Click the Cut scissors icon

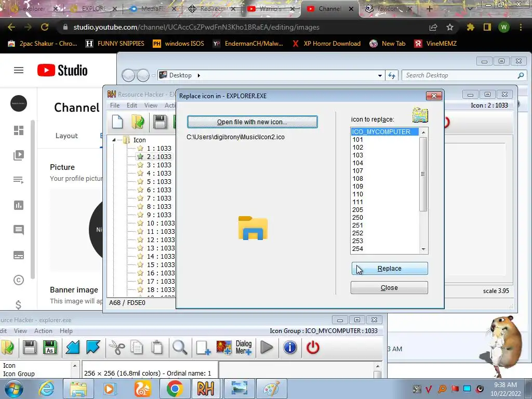click(x=117, y=348)
